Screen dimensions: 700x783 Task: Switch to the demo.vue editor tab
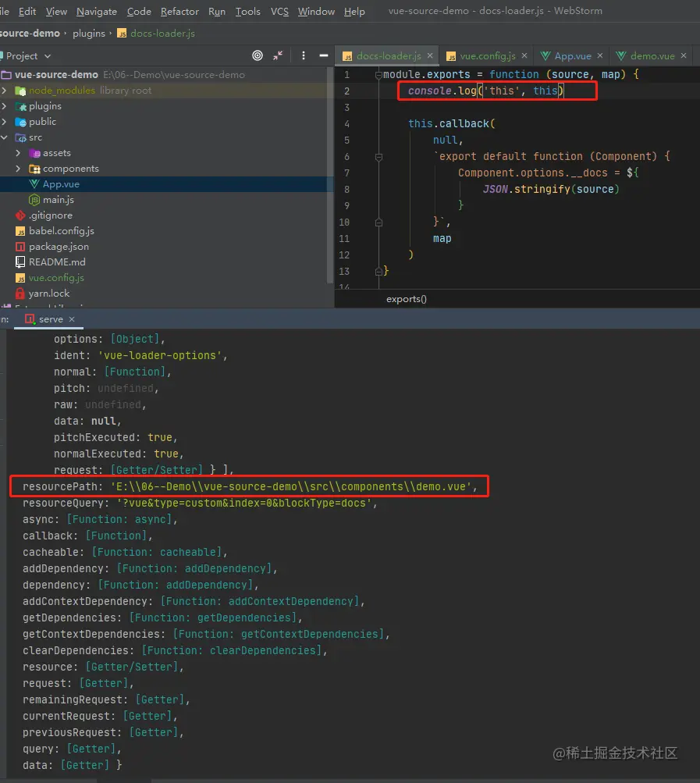pos(652,56)
